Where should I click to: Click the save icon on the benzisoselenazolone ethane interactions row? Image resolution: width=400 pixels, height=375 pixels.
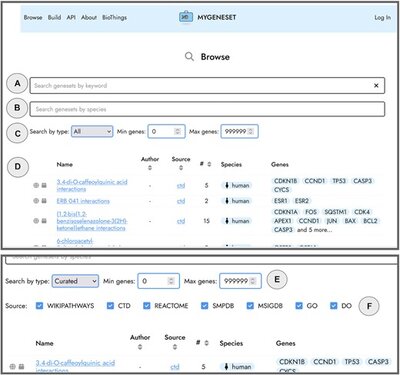(44, 221)
